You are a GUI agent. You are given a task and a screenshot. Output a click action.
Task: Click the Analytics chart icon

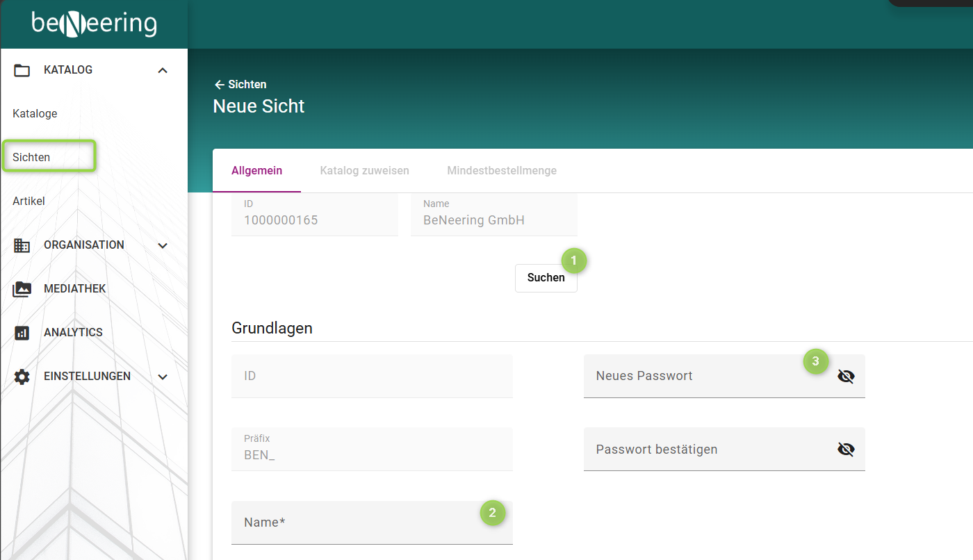22,333
